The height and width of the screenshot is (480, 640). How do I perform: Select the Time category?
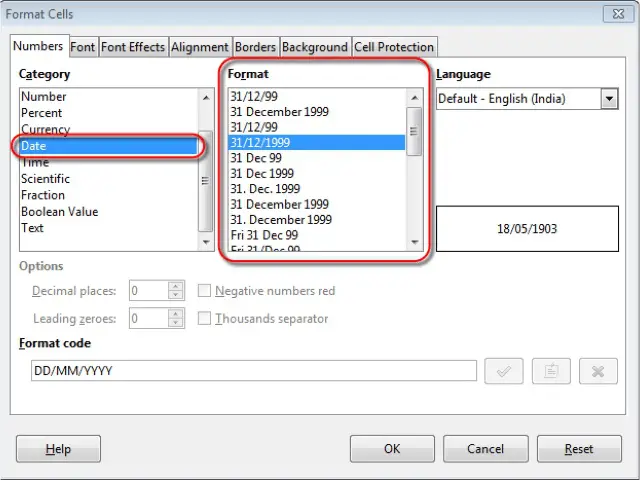109,162
